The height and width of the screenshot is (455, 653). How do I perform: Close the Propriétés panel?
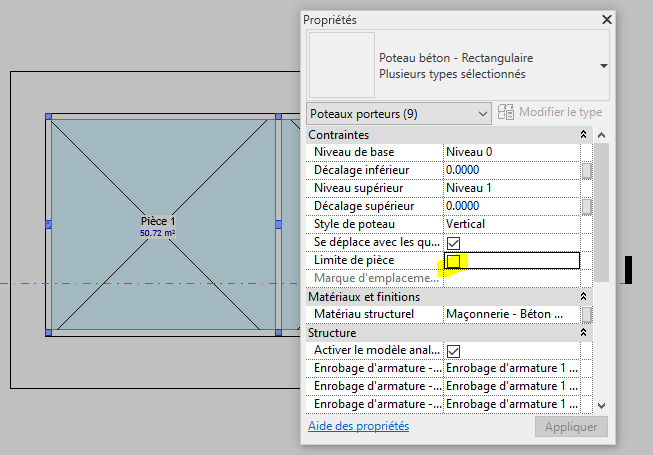point(606,19)
